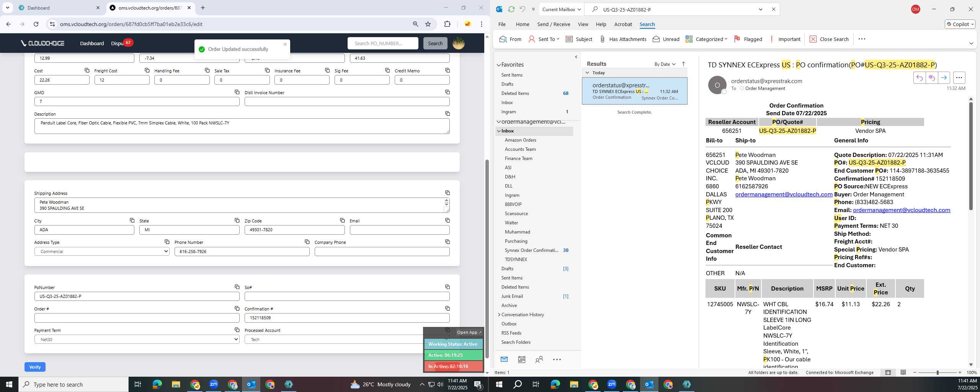Dismiss the Order Updated successfully toast

pos(285,44)
